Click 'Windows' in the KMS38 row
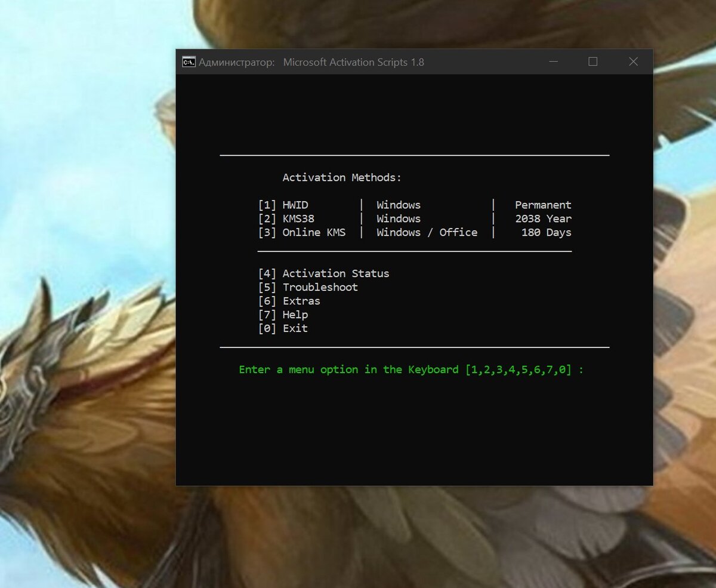Viewport: 716px width, 588px height. coord(399,218)
